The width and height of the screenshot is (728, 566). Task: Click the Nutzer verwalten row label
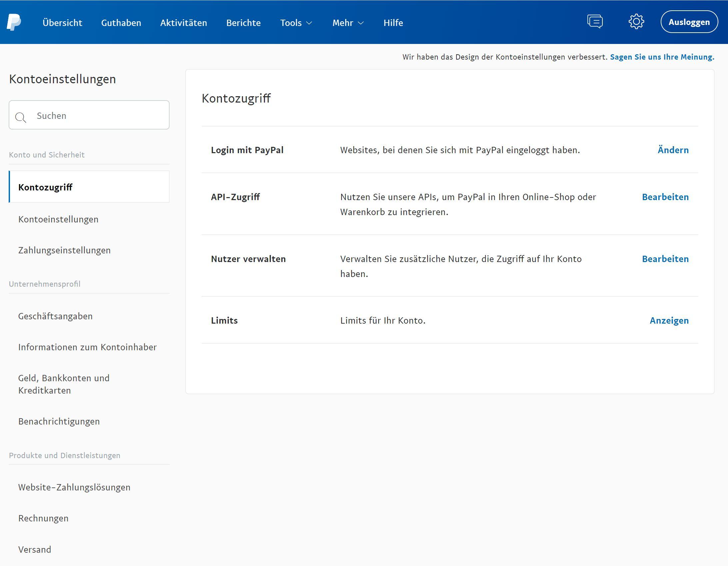[x=248, y=259]
